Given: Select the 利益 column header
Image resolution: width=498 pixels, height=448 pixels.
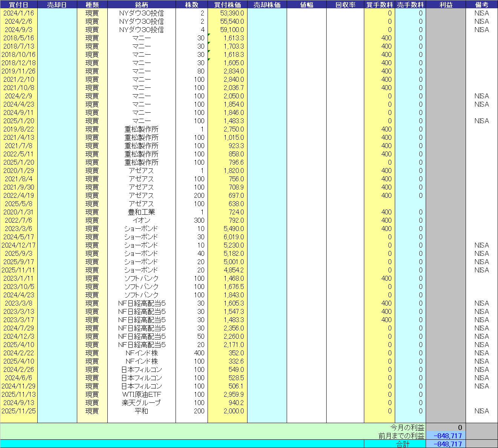Looking at the screenshot, I should click(x=446, y=5).
